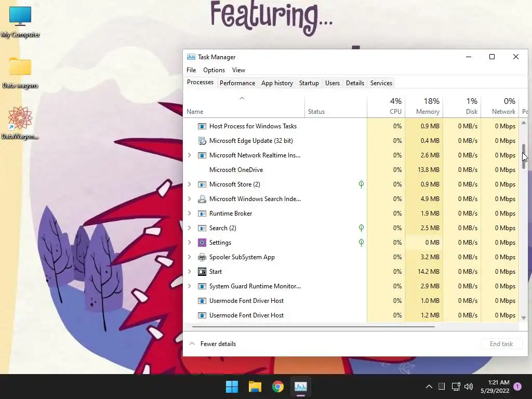Click the Microsoft Edge Update process icon
Screen dimensions: 532x399
202,141
